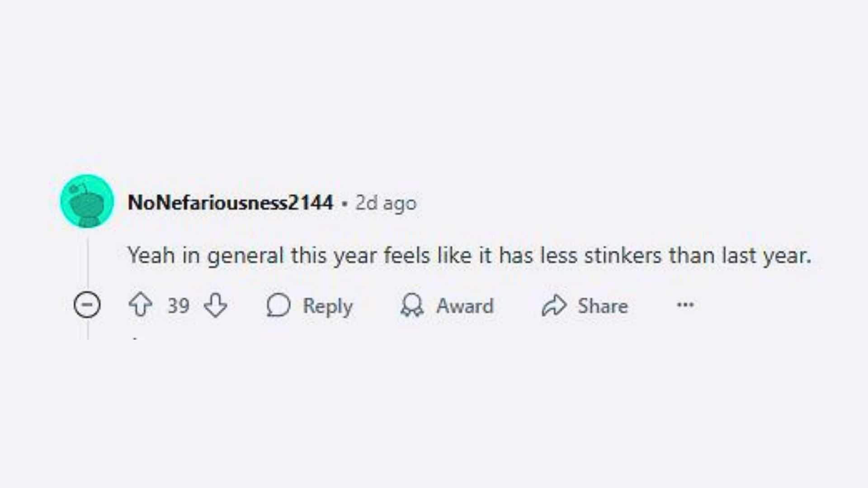Click the word "Yeah" starting the comment
Screen dimensions: 868x488
tap(151, 256)
